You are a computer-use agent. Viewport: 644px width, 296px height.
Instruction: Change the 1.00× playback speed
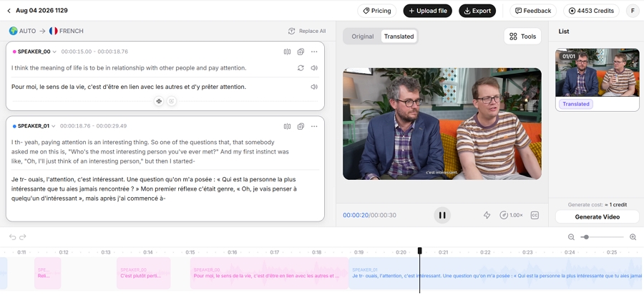(512, 215)
